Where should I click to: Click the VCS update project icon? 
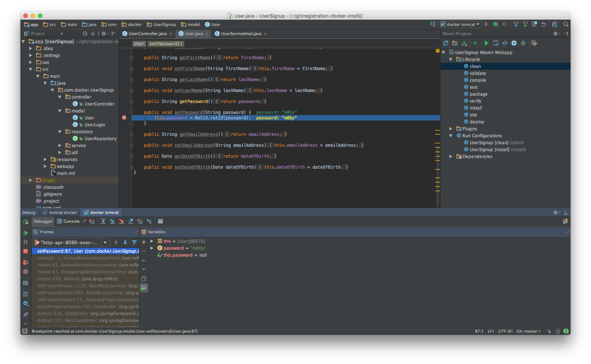point(516,24)
